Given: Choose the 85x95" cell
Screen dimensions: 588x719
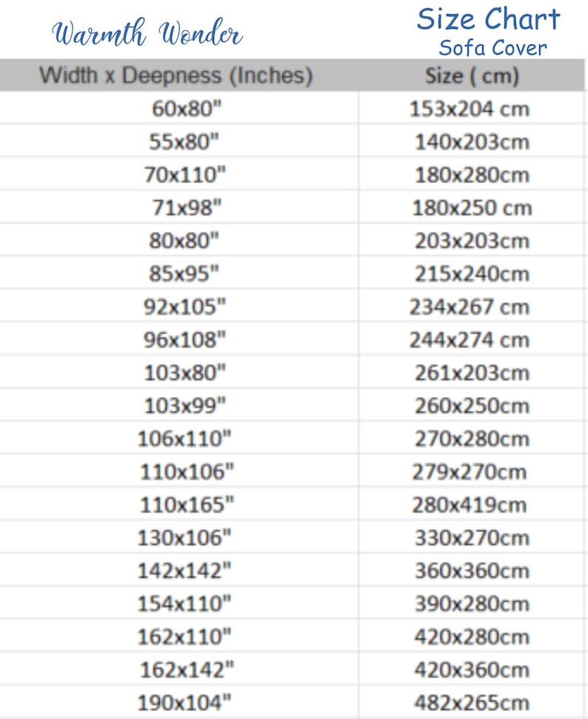Looking at the screenshot, I should click(x=179, y=273).
